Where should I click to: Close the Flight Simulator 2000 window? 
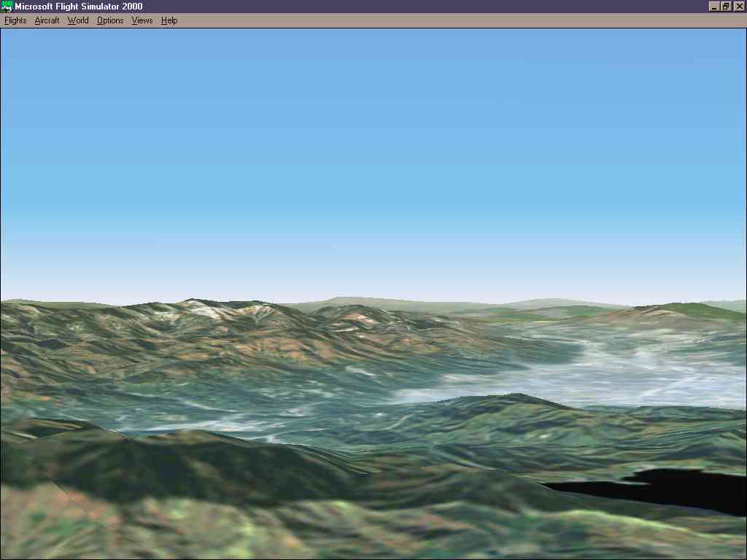pyautogui.click(x=740, y=6)
